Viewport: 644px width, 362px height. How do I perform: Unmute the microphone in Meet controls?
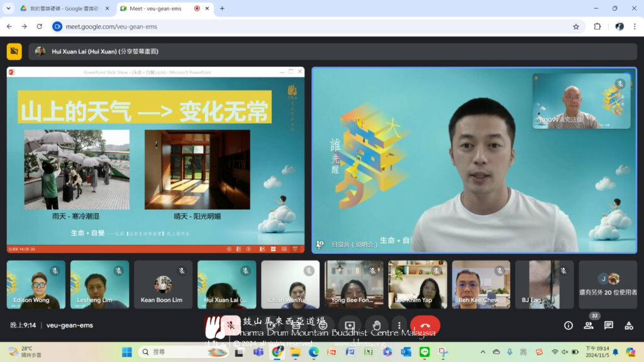231,326
